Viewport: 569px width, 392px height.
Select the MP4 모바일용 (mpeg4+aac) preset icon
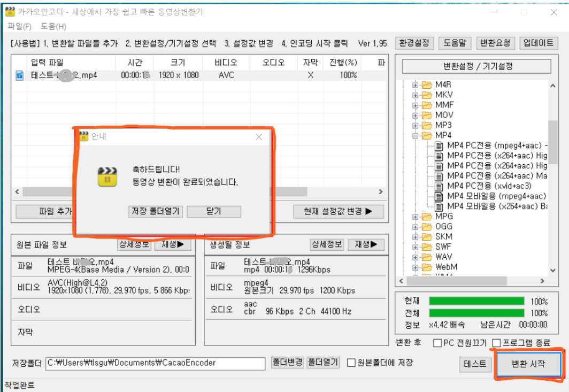pyautogui.click(x=439, y=196)
